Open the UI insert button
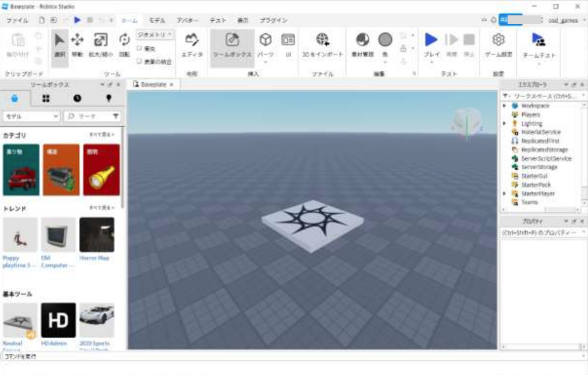 pyautogui.click(x=288, y=46)
